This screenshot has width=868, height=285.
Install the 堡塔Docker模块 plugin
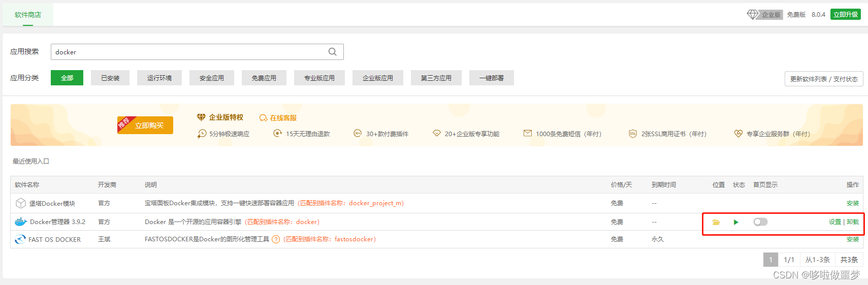point(853,203)
